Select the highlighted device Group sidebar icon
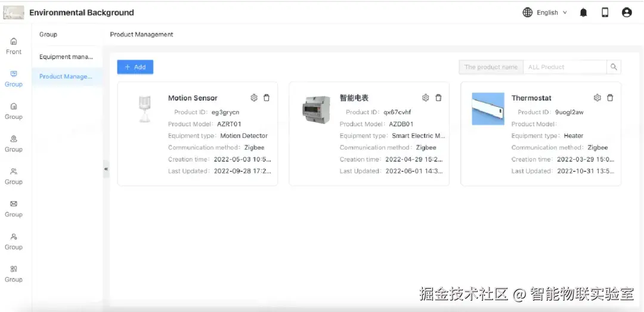The width and height of the screenshot is (644, 312). point(14,79)
